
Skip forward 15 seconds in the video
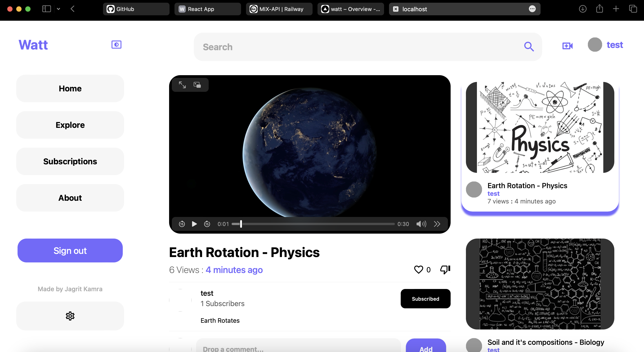pyautogui.click(x=207, y=224)
